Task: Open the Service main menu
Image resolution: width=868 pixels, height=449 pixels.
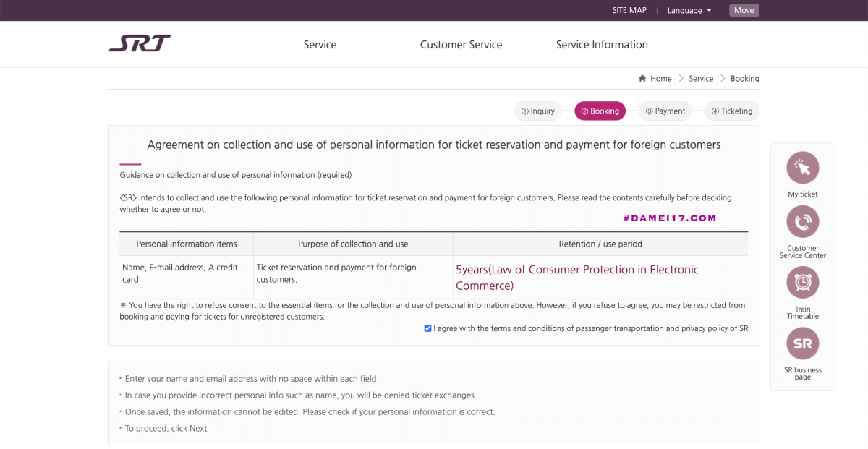Action: [320, 45]
